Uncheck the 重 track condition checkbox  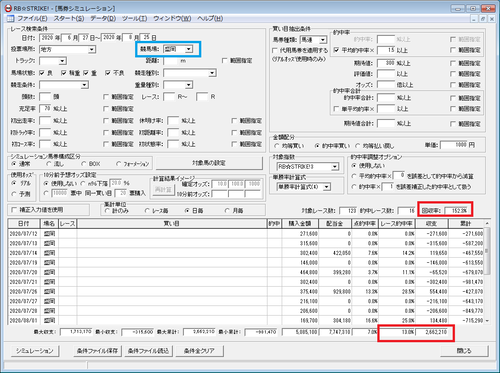[86, 73]
